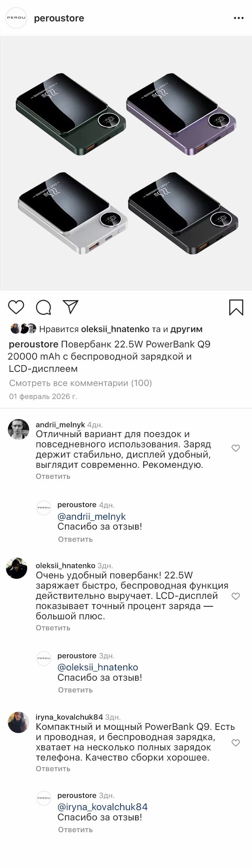This screenshot has width=252, height=868.
Task: Like iryna_kovalchuk84's comment
Action: [235, 743]
